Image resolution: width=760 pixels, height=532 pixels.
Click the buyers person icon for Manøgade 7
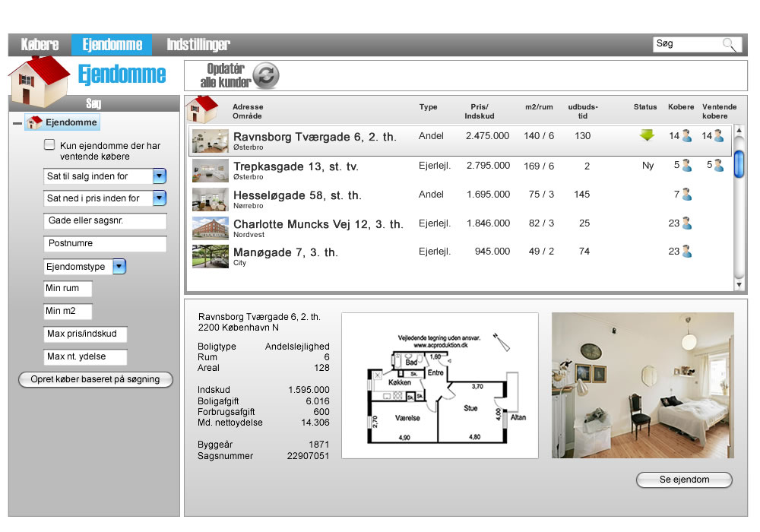click(686, 252)
